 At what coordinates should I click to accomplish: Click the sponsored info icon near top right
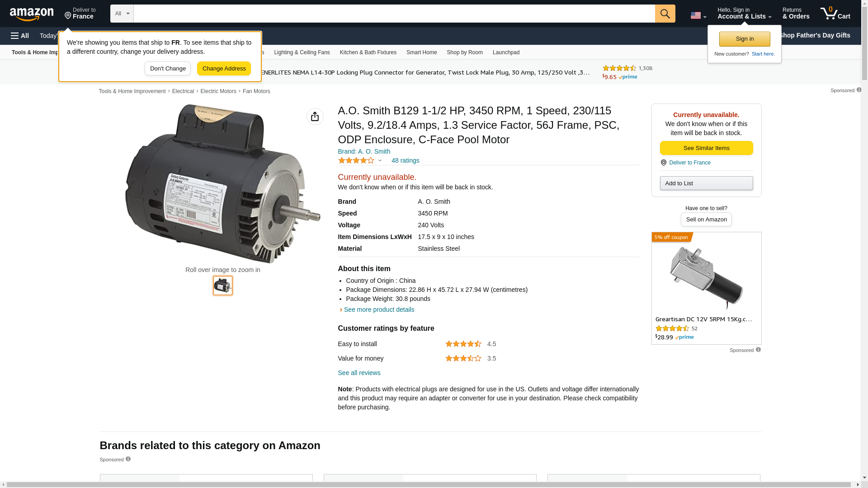pyautogui.click(x=859, y=90)
